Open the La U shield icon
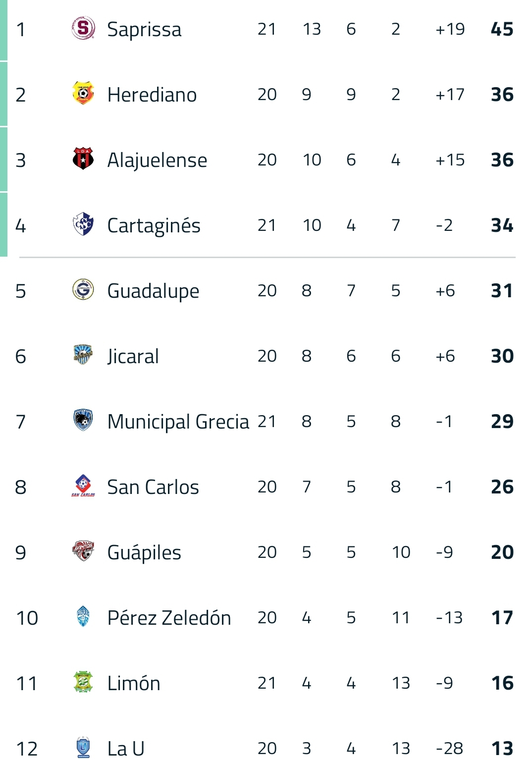Image resolution: width=532 pixels, height=760 pixels. (83, 747)
